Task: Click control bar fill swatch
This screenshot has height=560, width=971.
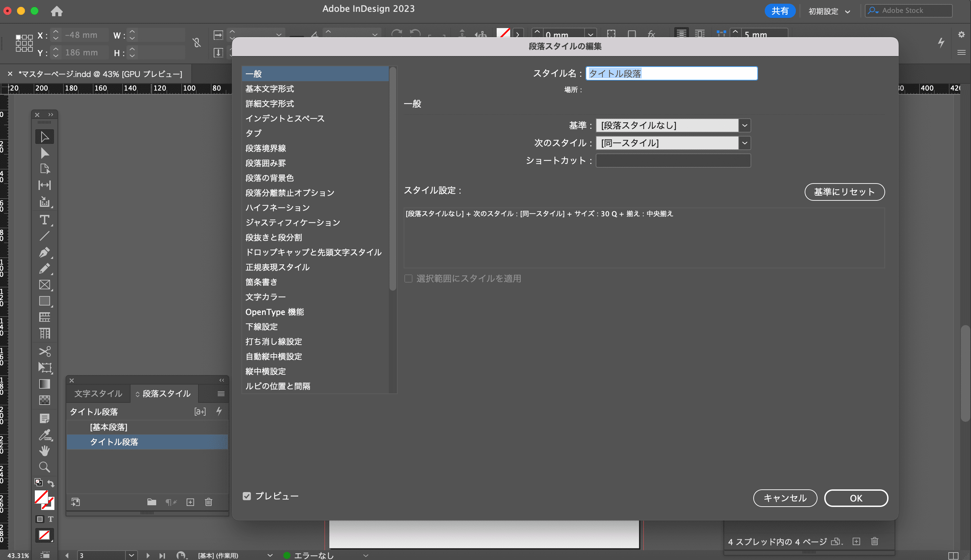Action: 503,33
